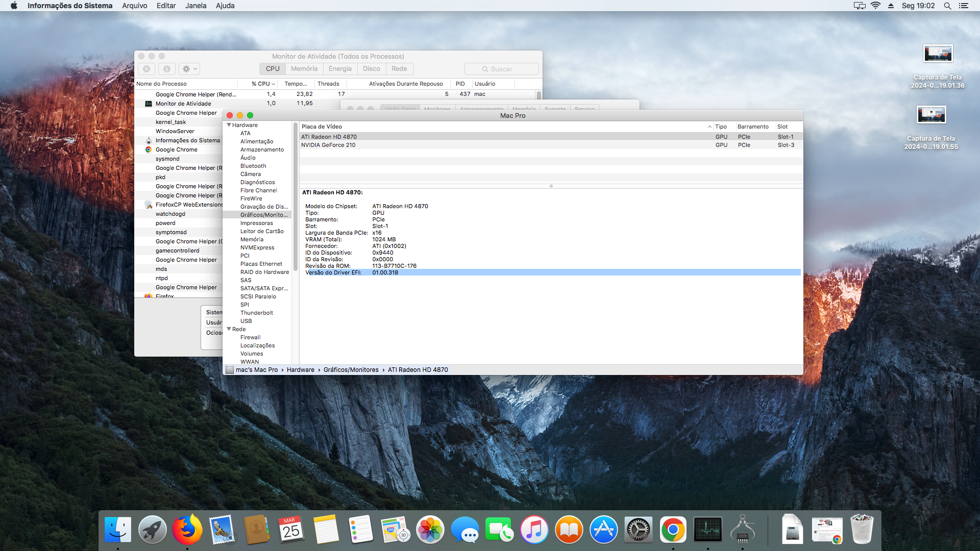Switch to the Memória tab

304,69
